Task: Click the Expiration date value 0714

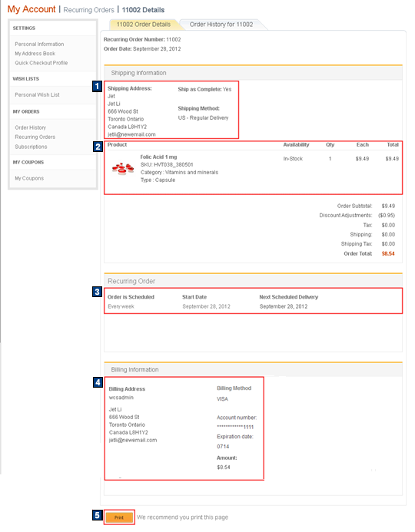Action: pyautogui.click(x=223, y=447)
